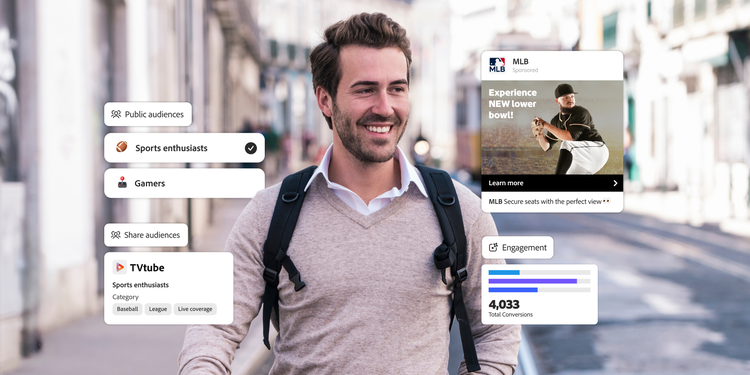The image size is (750, 375).
Task: Open the Share audiences label
Action: coord(146,235)
